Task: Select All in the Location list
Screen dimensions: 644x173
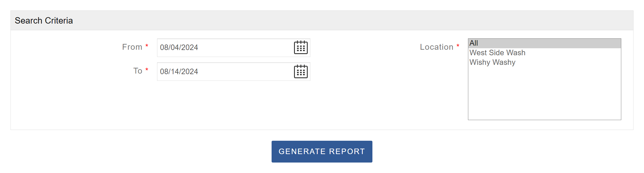Action: click(x=474, y=43)
